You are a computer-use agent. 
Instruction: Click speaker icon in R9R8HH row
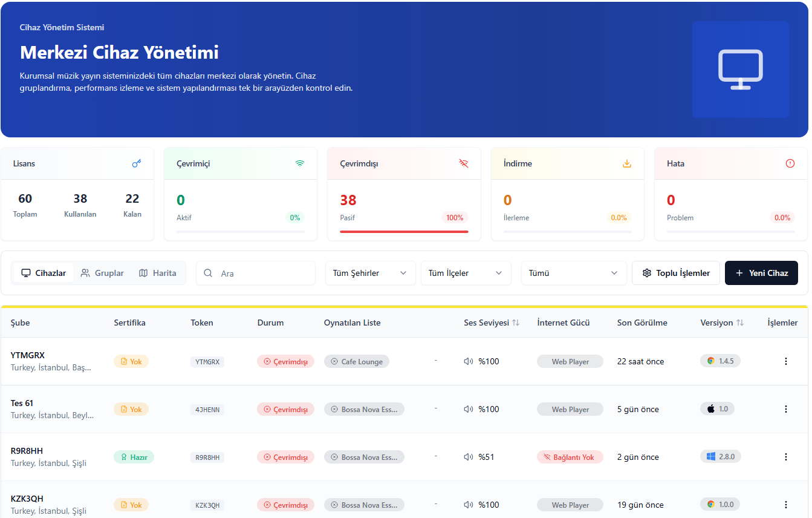[x=469, y=457]
